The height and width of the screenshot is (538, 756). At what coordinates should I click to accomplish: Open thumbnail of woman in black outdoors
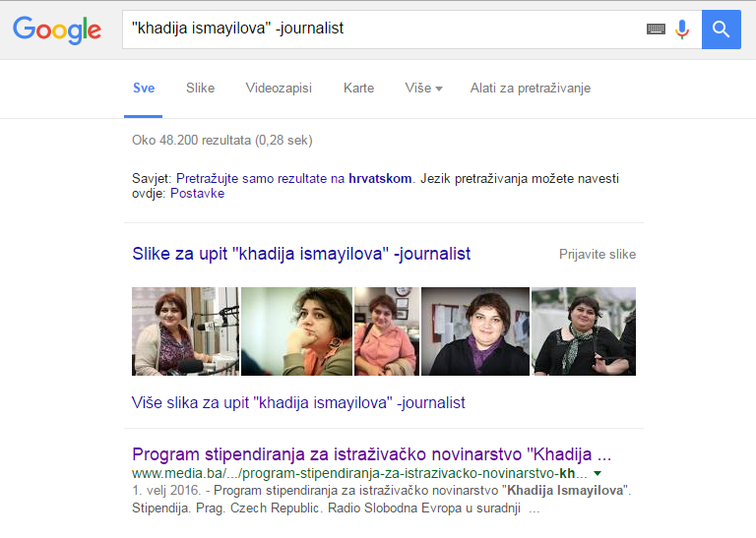tap(584, 331)
